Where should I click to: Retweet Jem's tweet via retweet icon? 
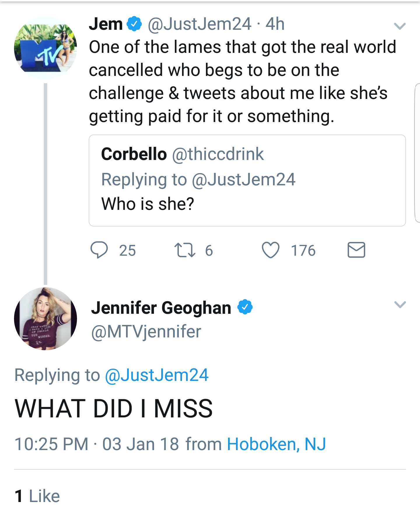pyautogui.click(x=185, y=250)
